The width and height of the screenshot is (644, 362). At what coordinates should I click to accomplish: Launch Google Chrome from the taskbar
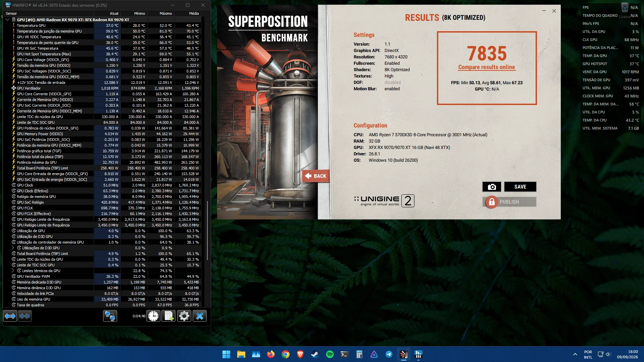tap(286, 354)
